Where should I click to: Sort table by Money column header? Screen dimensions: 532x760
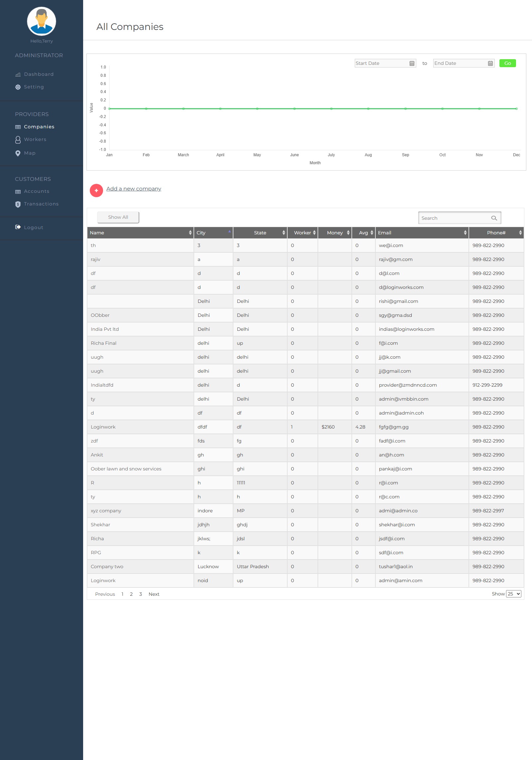pyautogui.click(x=335, y=233)
